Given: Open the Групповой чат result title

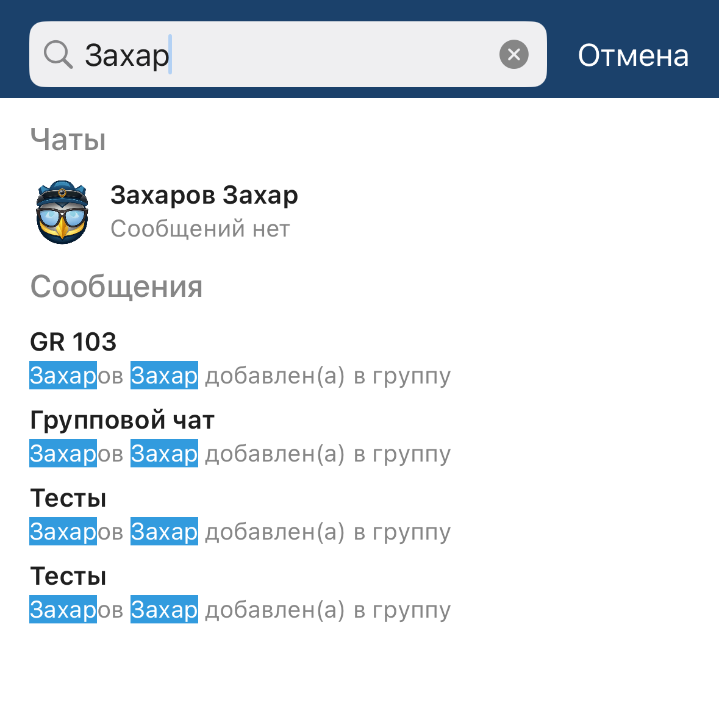Looking at the screenshot, I should click(122, 420).
